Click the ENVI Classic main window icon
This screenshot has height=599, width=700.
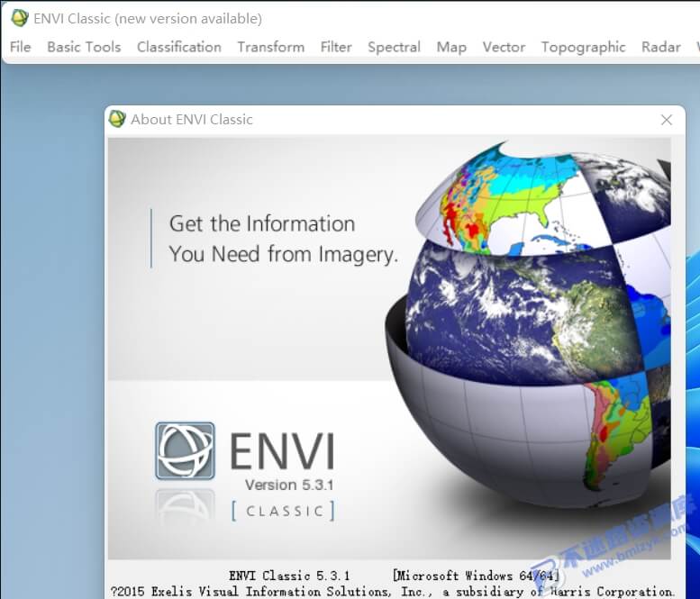pyautogui.click(x=20, y=18)
